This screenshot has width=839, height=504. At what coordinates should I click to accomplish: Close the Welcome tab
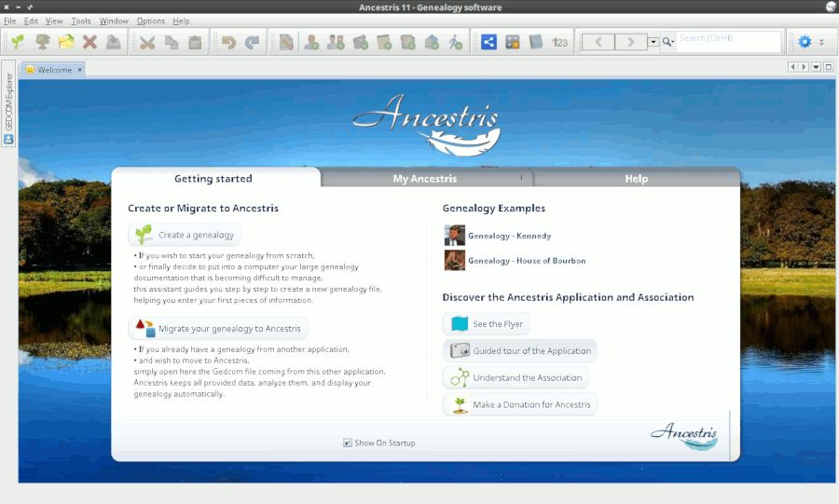click(x=80, y=70)
